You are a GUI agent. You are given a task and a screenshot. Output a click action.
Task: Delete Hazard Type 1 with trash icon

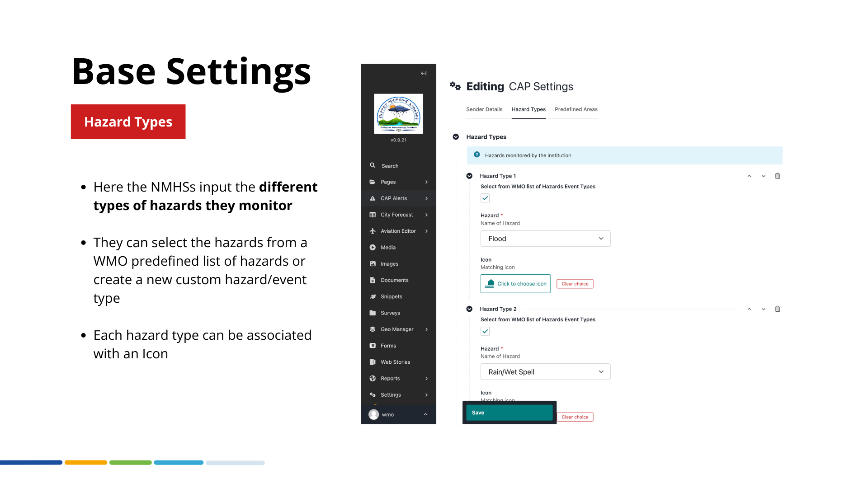coord(778,176)
